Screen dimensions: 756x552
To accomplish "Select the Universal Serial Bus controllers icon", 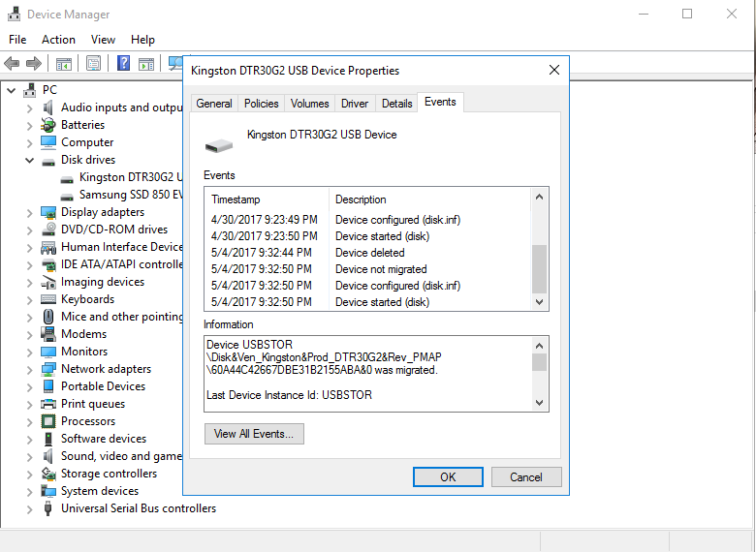I will pyautogui.click(x=48, y=508).
